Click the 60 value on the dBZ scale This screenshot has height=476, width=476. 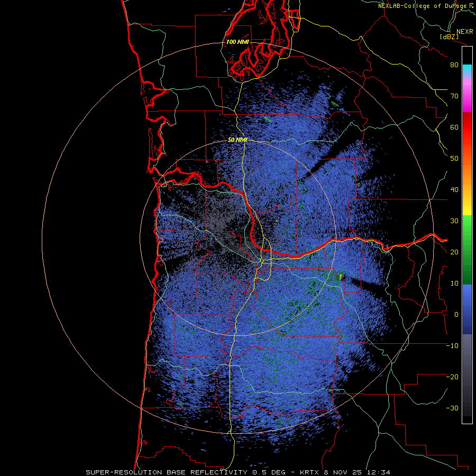pos(454,127)
